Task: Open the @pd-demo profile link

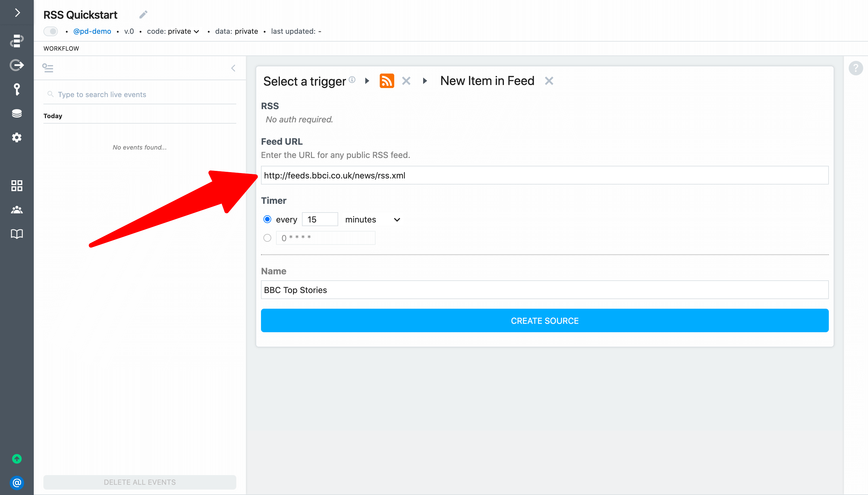Action: pyautogui.click(x=92, y=31)
